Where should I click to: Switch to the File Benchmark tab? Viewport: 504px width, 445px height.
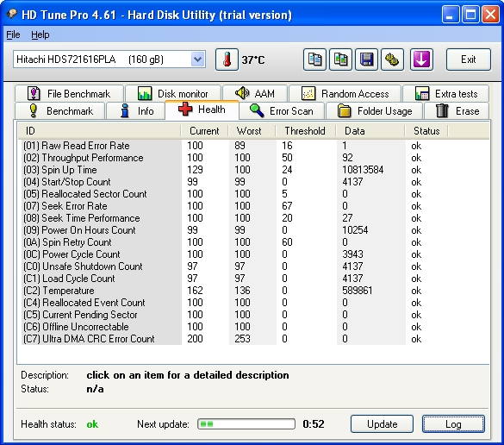coord(69,94)
